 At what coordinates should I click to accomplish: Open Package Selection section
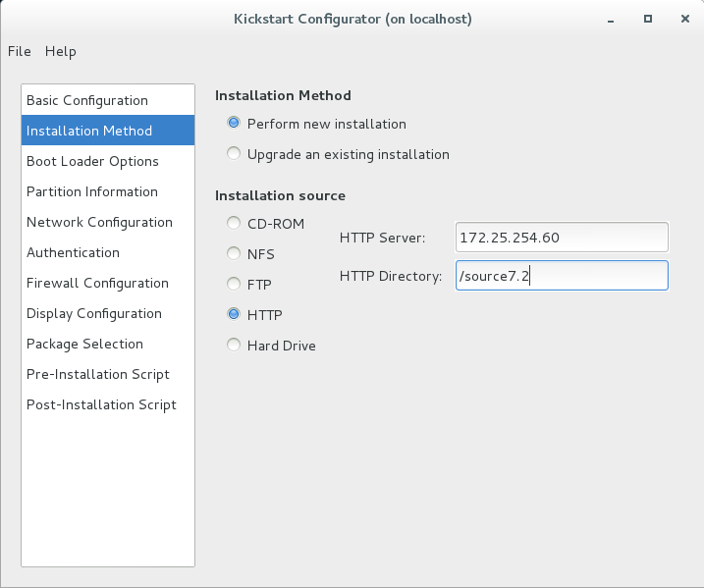(108, 344)
